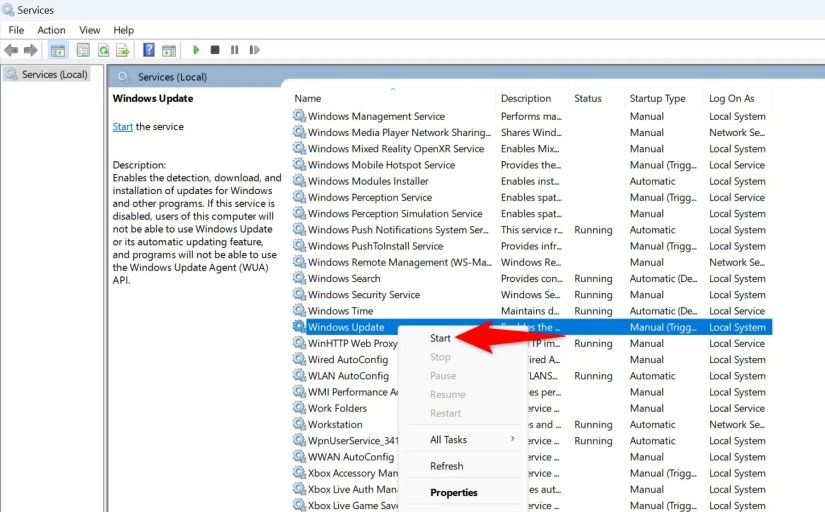Click the Back arrow toolbar icon
The width and height of the screenshot is (825, 512).
pyautogui.click(x=11, y=50)
